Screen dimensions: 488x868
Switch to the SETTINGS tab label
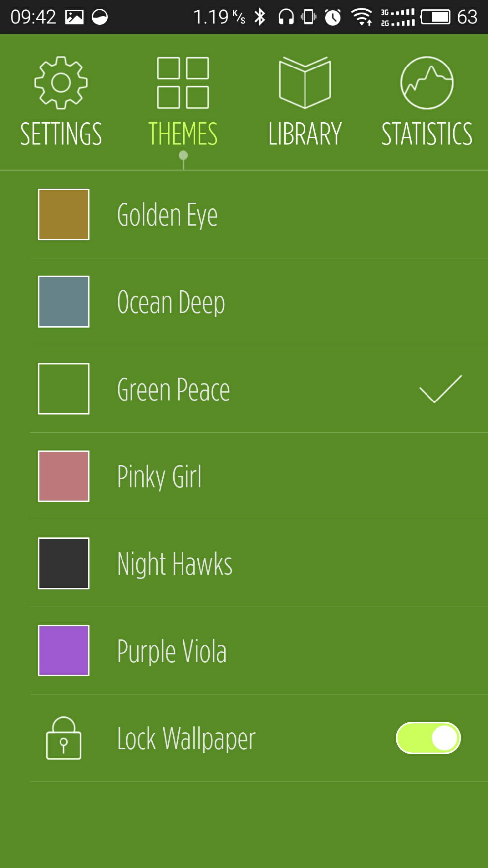pyautogui.click(x=61, y=134)
